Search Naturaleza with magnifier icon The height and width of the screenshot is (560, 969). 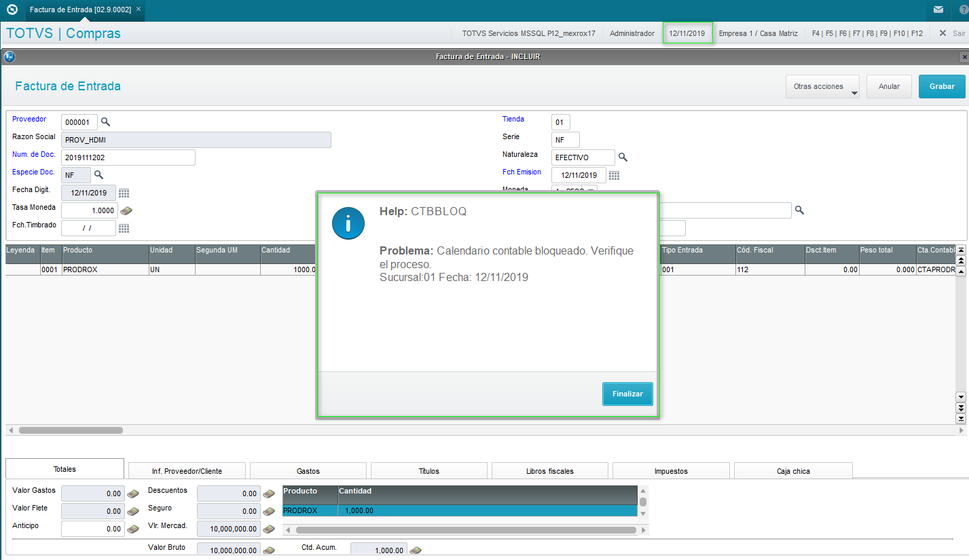coord(623,157)
